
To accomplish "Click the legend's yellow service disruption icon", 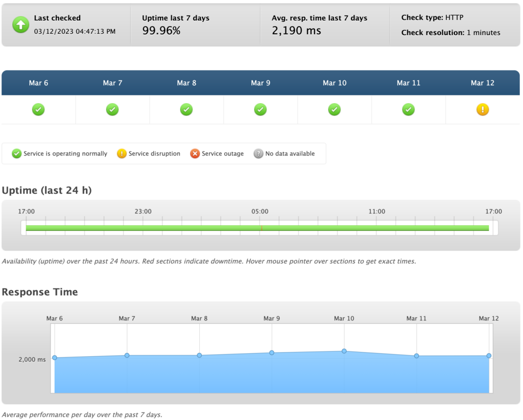I will (122, 153).
